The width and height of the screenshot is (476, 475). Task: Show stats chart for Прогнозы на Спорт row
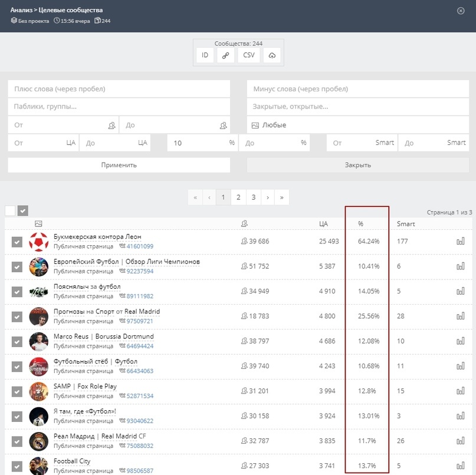tap(461, 316)
